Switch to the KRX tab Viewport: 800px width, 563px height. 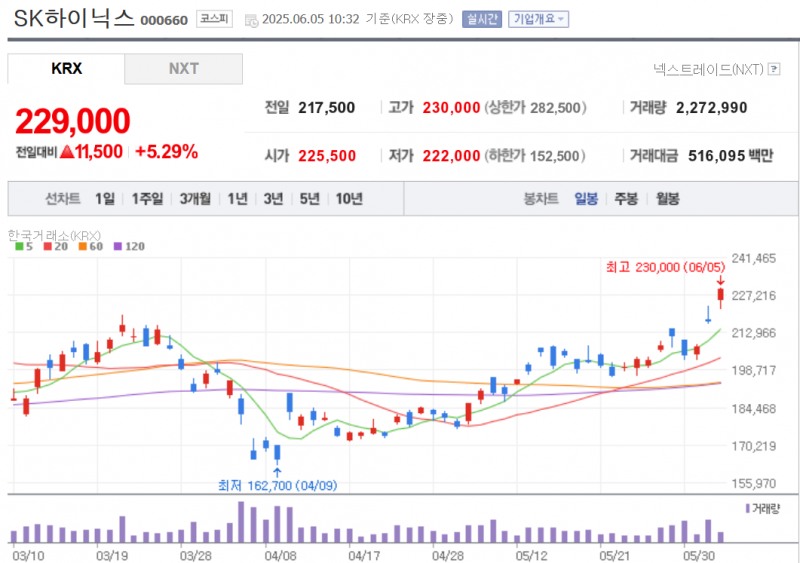66,68
